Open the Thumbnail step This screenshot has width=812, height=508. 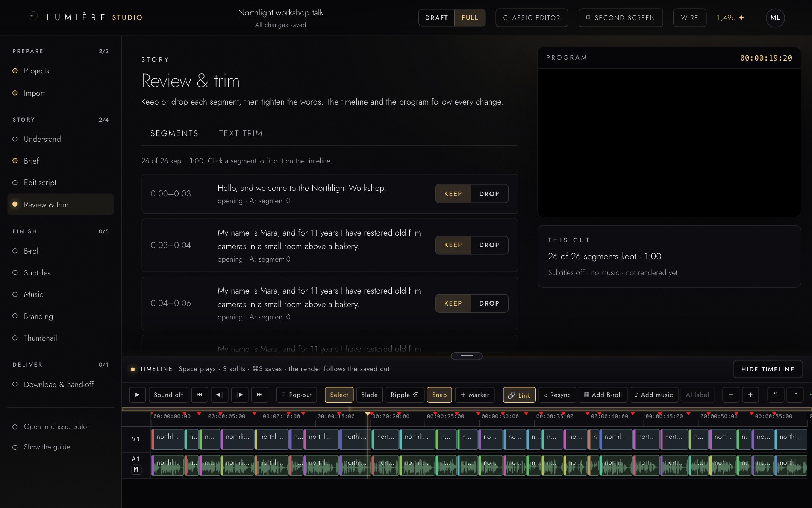coord(60,338)
